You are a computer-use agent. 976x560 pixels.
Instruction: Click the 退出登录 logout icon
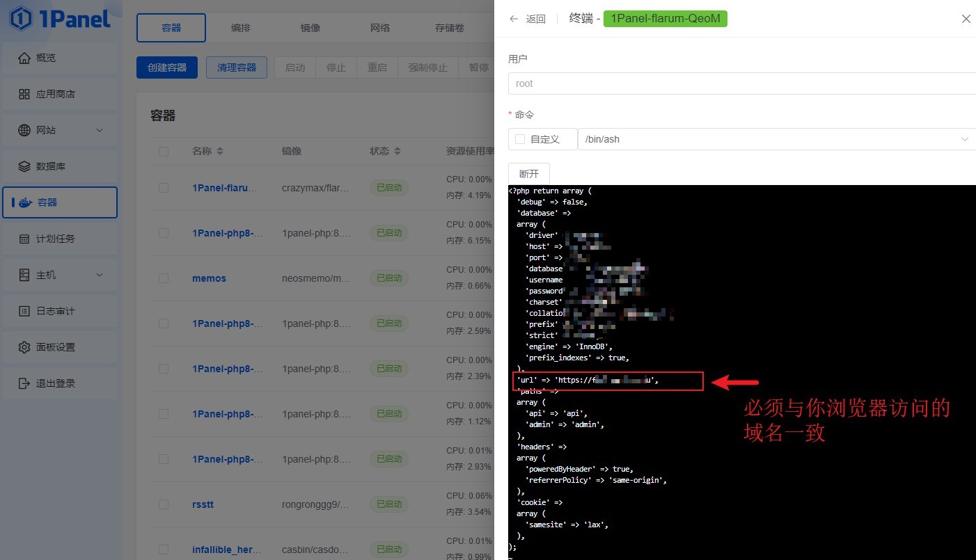[x=24, y=383]
